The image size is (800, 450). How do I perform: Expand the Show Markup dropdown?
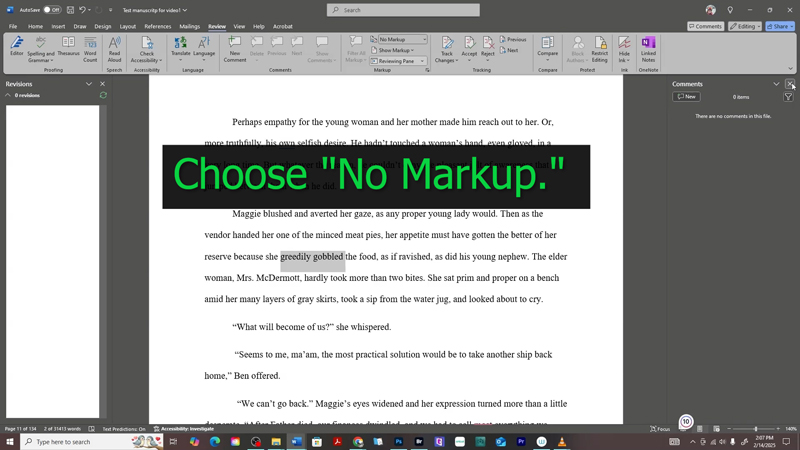pyautogui.click(x=392, y=50)
